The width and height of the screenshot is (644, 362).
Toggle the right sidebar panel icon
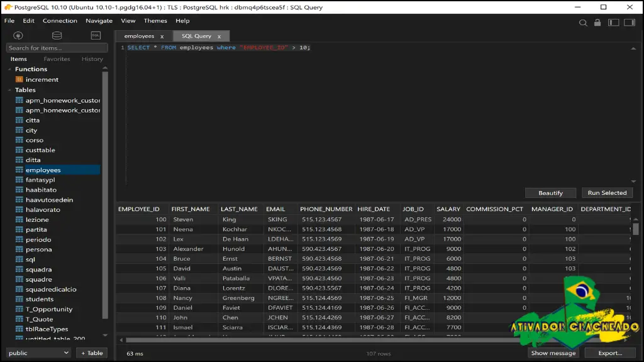pyautogui.click(x=630, y=23)
